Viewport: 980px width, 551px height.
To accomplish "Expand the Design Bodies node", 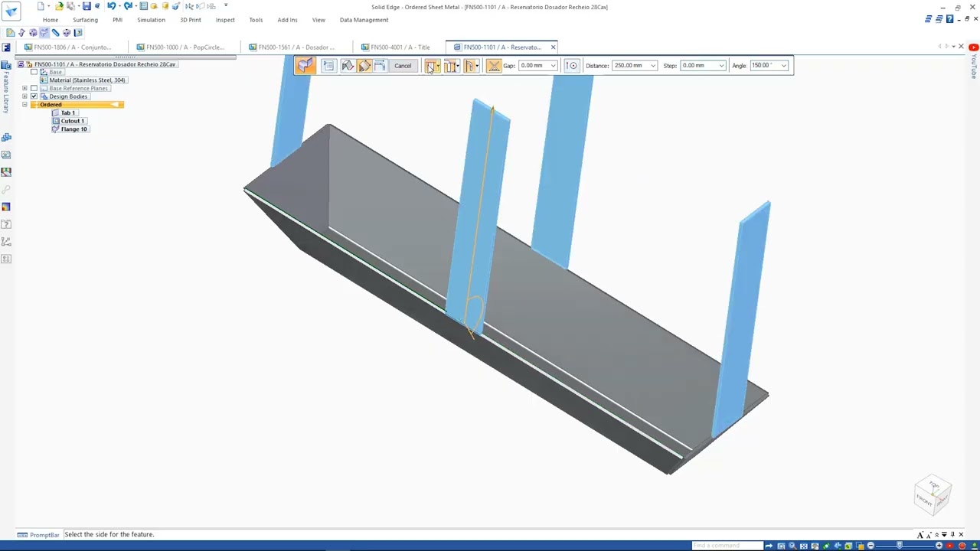I will pyautogui.click(x=24, y=96).
